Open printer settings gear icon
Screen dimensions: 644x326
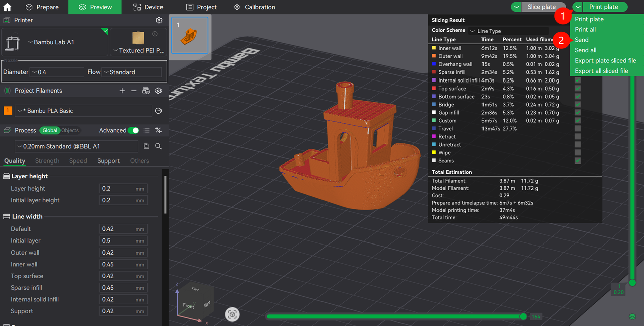click(159, 20)
